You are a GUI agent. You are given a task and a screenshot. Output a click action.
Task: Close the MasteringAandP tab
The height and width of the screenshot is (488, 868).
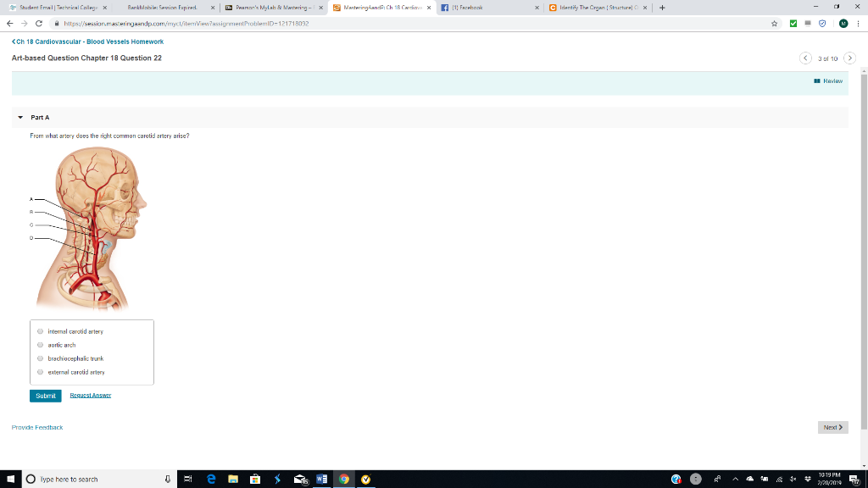[x=429, y=8]
